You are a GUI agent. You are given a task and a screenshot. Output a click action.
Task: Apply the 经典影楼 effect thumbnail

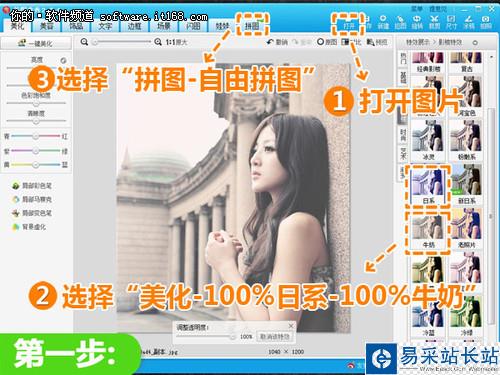pos(428,62)
